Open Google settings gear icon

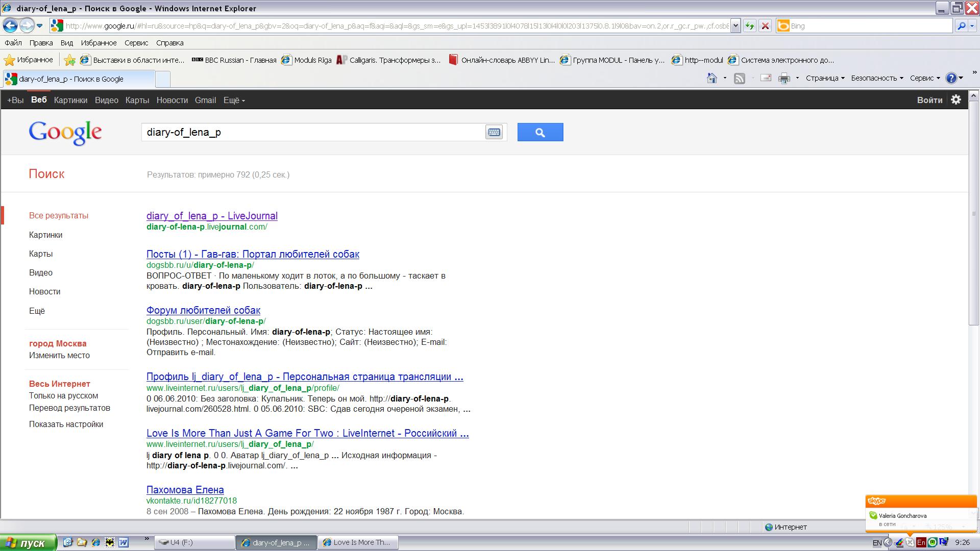point(956,100)
